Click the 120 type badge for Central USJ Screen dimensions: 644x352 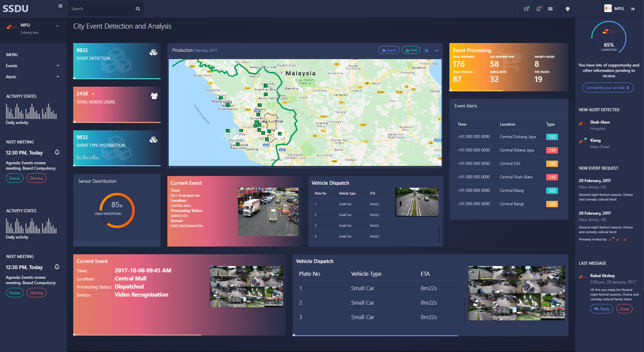(x=552, y=164)
